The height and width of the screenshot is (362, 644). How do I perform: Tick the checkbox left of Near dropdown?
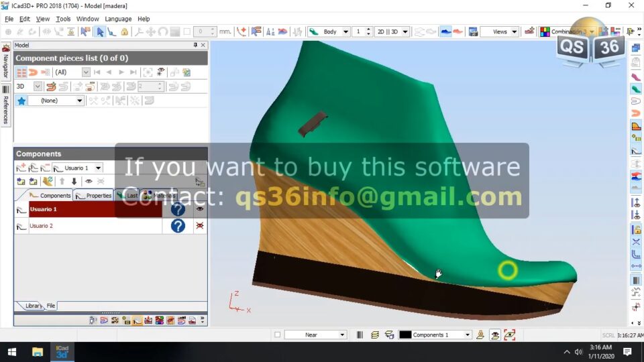(x=277, y=335)
